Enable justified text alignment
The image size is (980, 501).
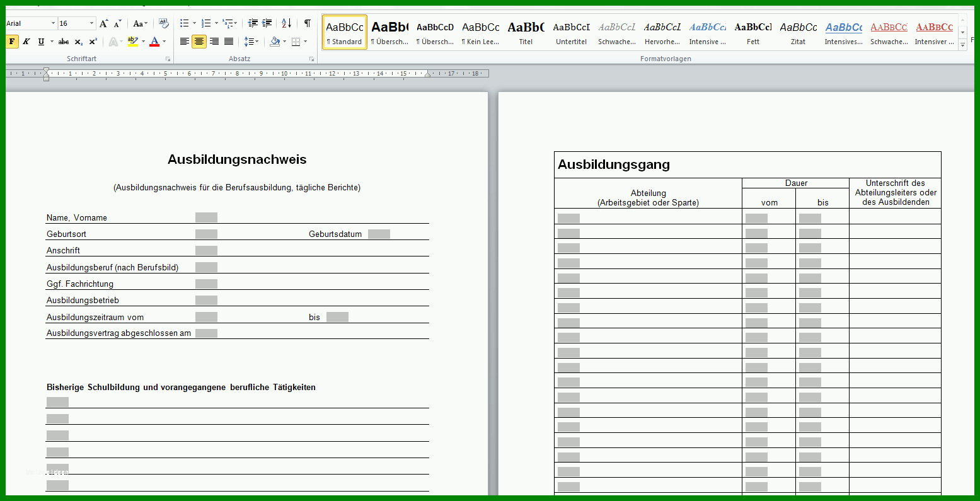tap(229, 42)
